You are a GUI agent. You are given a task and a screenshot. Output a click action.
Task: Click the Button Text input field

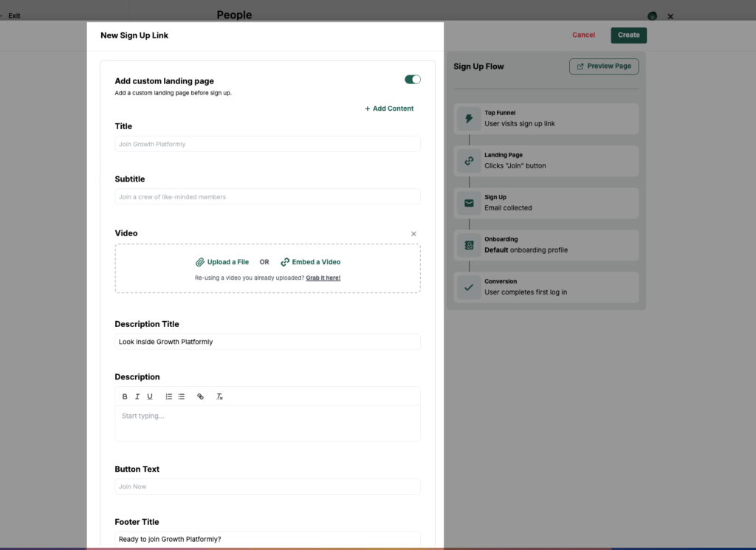267,487
